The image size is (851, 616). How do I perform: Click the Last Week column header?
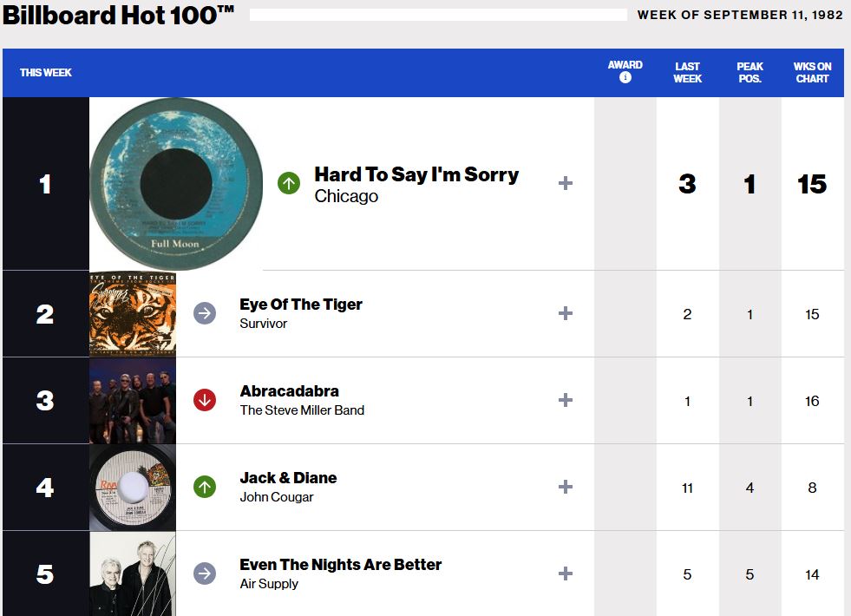coord(687,72)
